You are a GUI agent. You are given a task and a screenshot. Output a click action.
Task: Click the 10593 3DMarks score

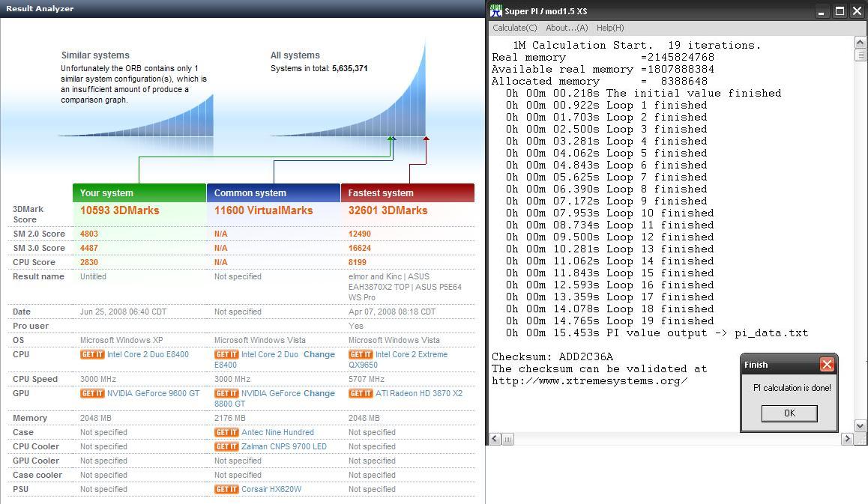pyautogui.click(x=120, y=210)
